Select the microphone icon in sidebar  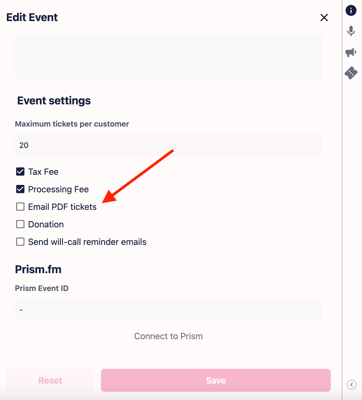351,31
